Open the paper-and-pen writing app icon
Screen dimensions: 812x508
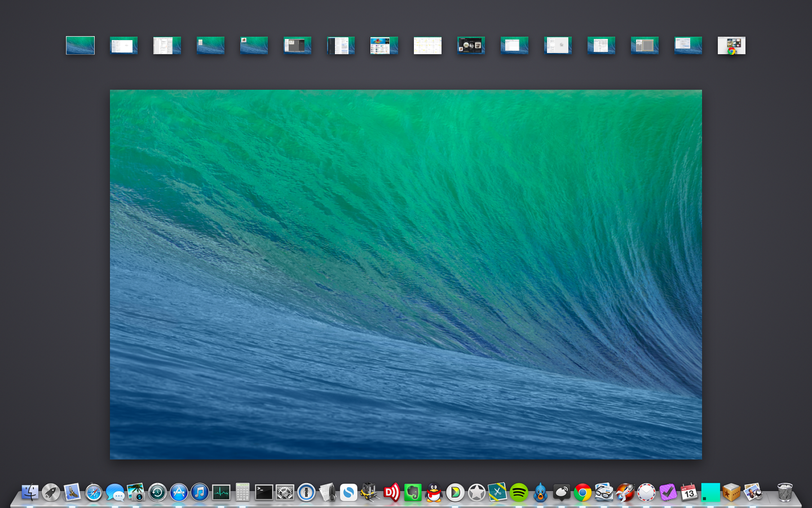coord(328,492)
